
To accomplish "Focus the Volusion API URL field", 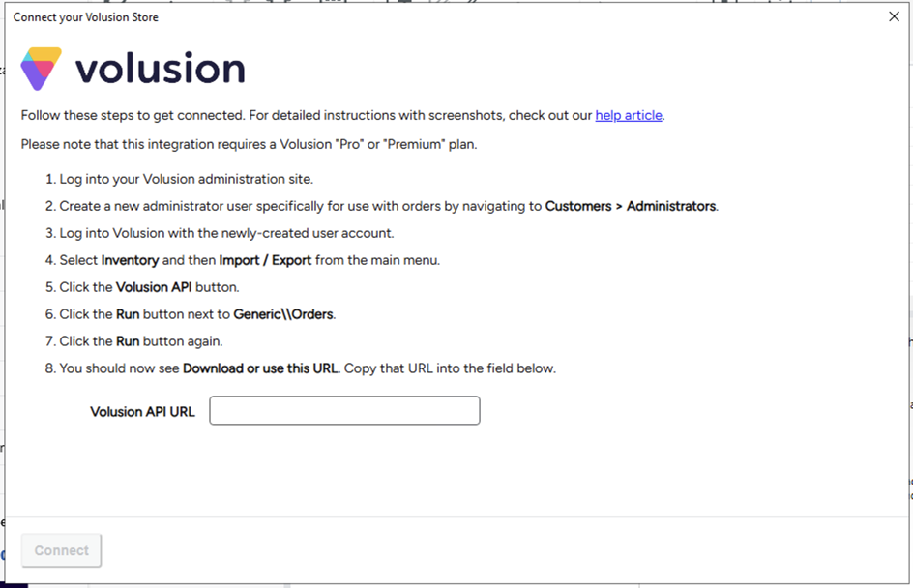I will tap(344, 410).
